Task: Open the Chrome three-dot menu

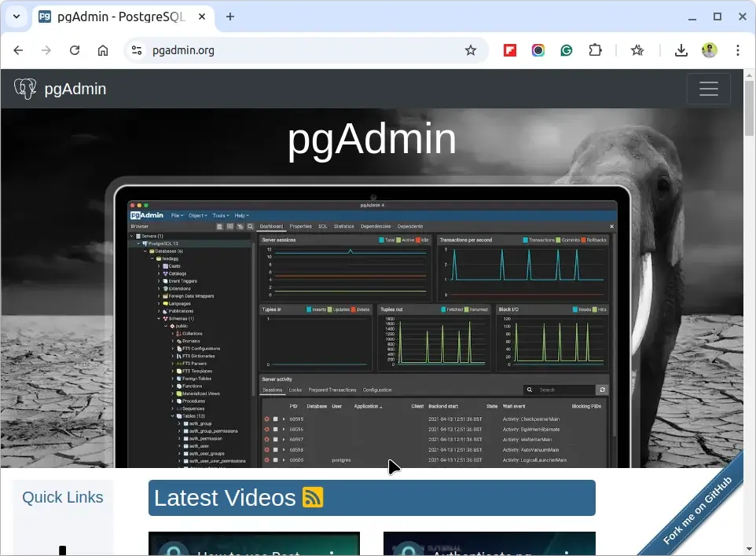Action: coord(738,50)
